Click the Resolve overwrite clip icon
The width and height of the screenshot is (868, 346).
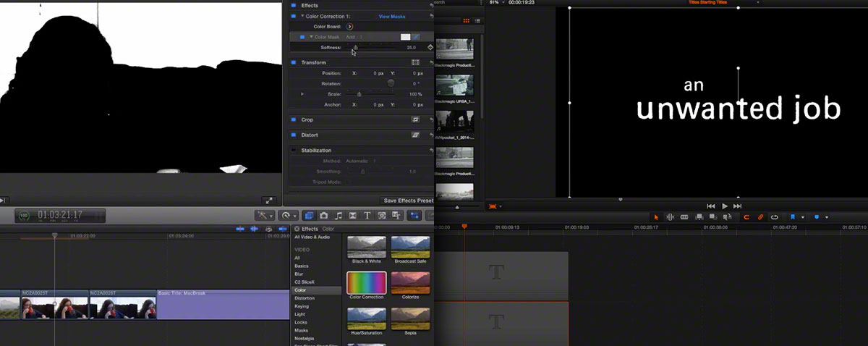(x=713, y=217)
